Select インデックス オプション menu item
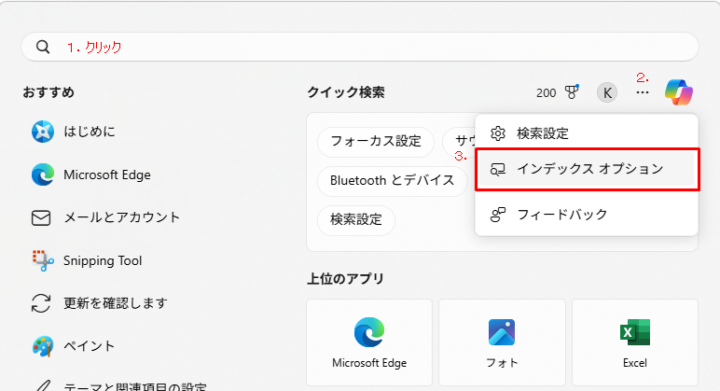This screenshot has width=720, height=391. tap(587, 169)
